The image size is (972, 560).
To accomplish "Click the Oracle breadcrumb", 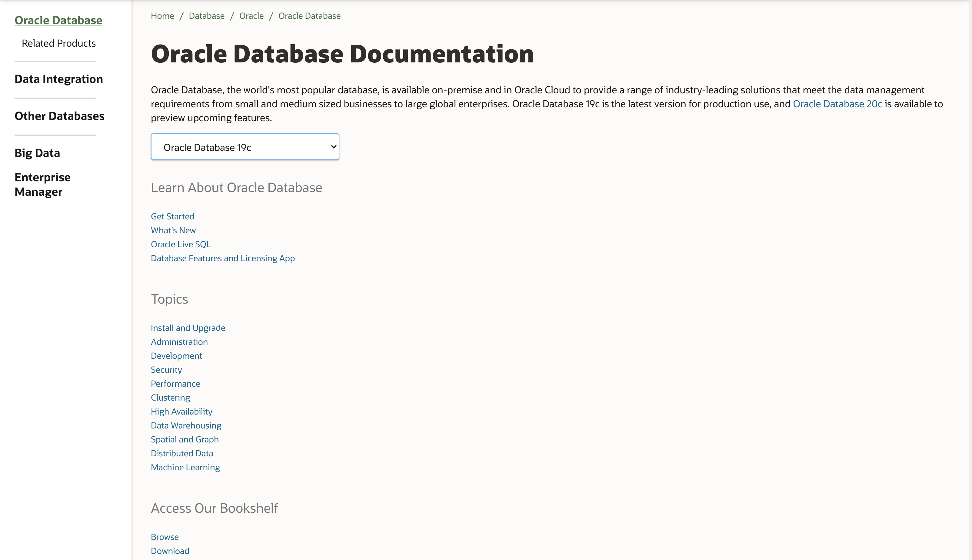I will (x=251, y=16).
